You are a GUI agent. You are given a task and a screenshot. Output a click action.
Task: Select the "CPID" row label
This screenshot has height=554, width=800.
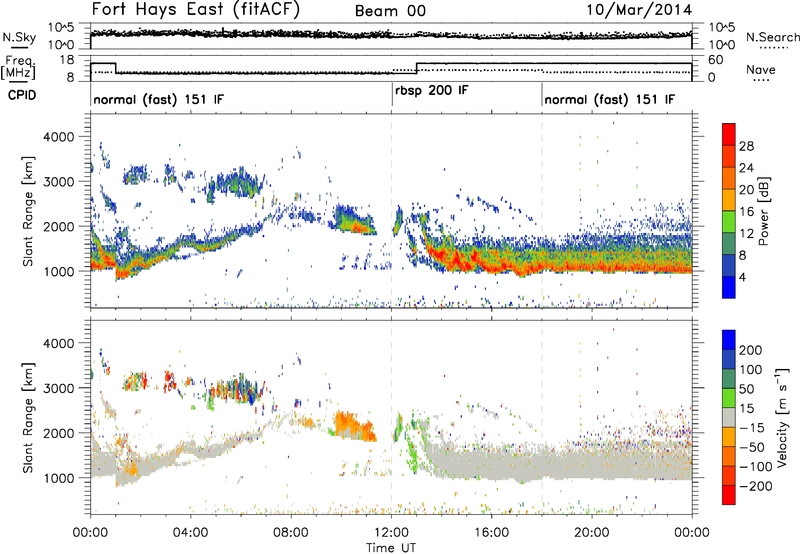click(22, 95)
